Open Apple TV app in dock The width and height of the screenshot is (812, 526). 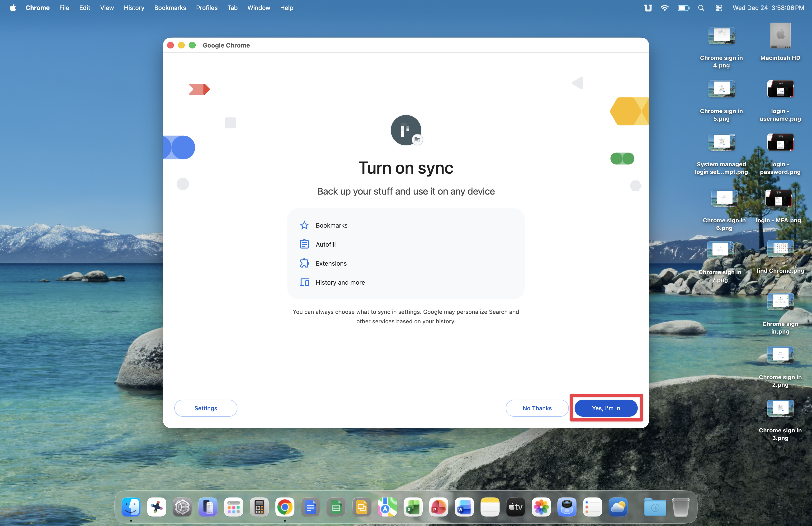[x=515, y=507]
